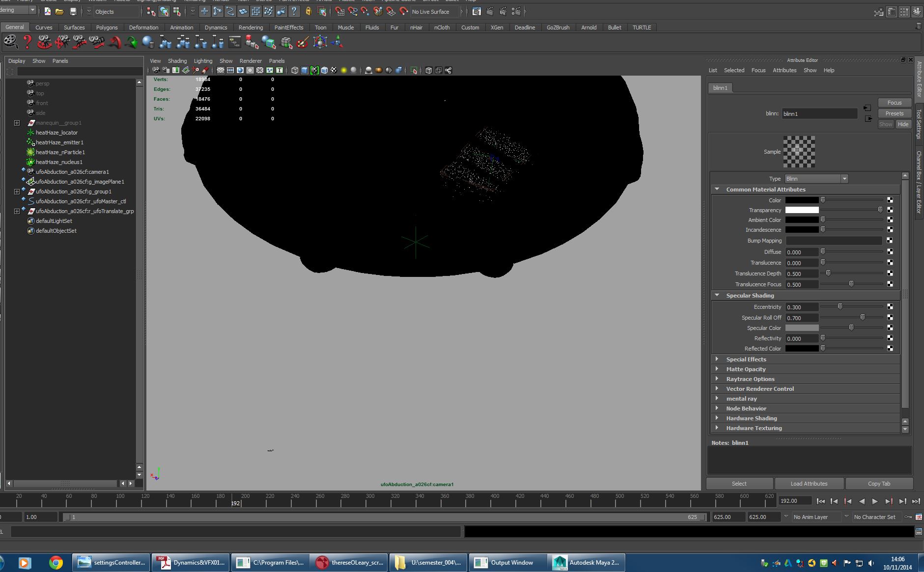Viewport: 924px width, 572px height.
Task: Click the snap to grids magnet icon
Action: click(x=339, y=11)
